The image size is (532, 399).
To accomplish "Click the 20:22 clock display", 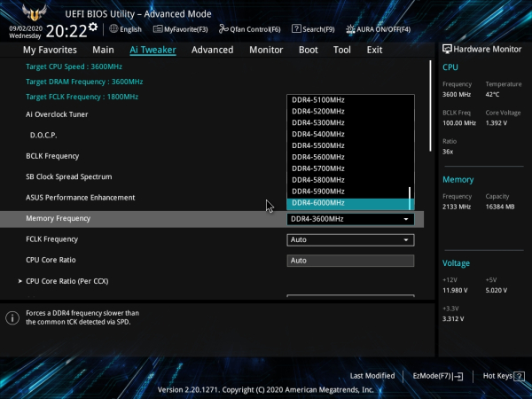I will point(66,31).
